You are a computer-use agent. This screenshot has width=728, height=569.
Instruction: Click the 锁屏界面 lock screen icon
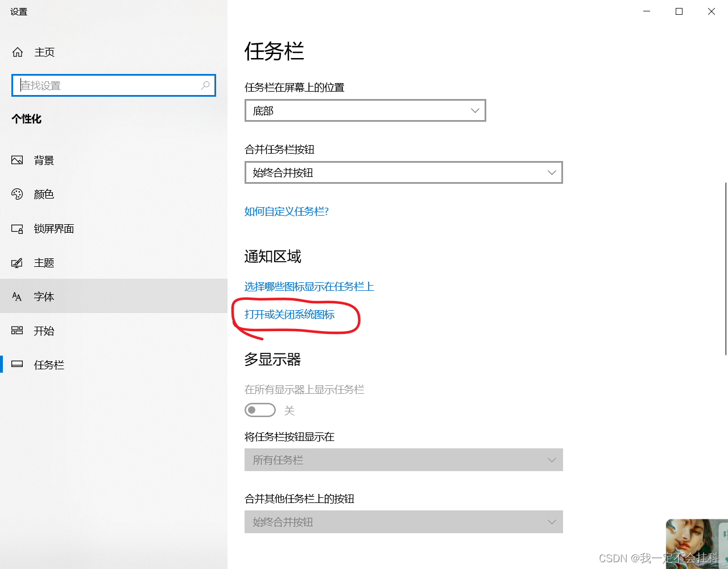click(x=17, y=229)
